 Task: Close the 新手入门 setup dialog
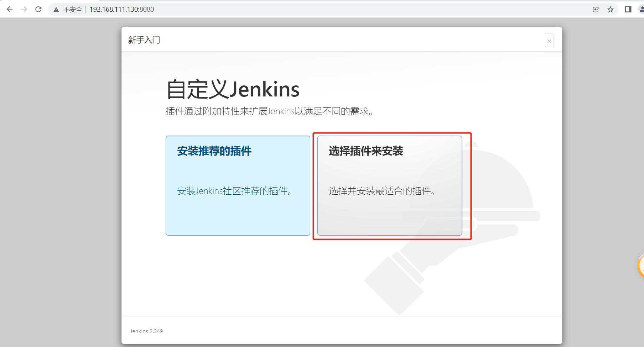(549, 41)
